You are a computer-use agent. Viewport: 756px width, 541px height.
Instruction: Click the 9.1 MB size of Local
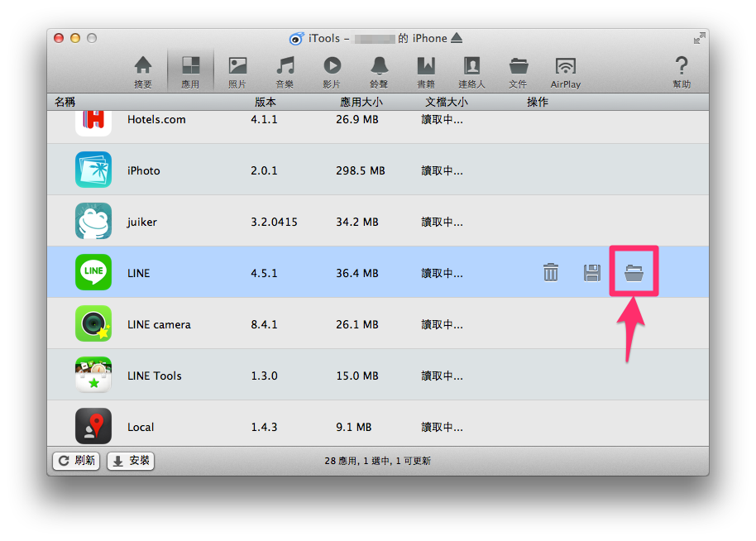pos(353,427)
